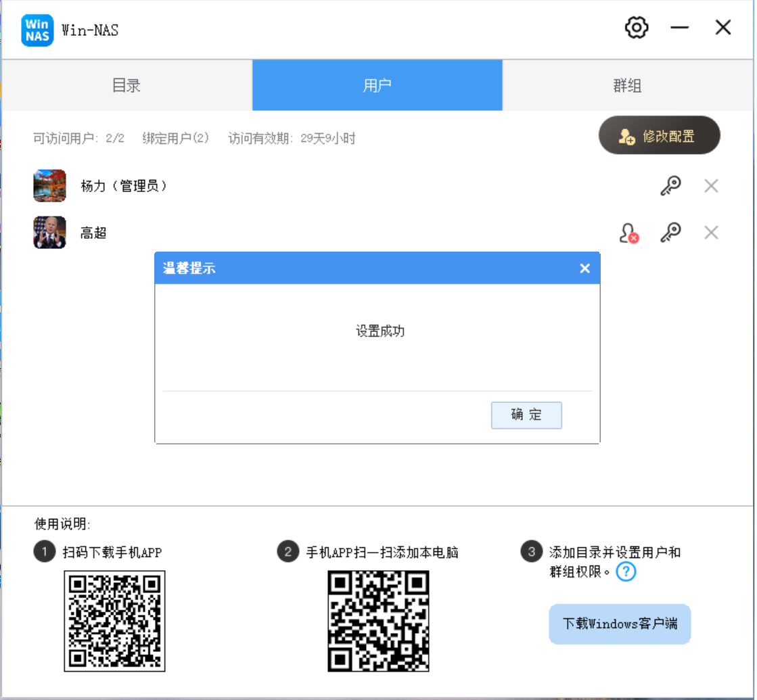Viewport: 757px width, 700px height.
Task: Click the mobile APP download QR code
Action: 115,622
